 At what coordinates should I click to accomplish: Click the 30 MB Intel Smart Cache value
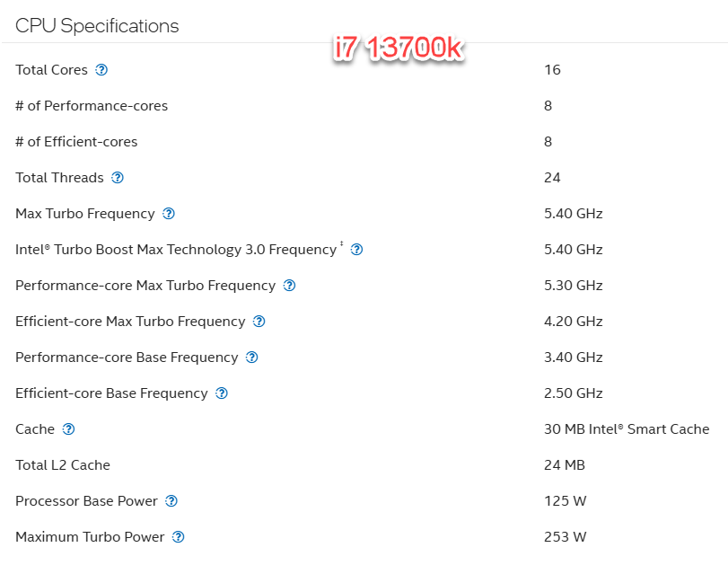pyautogui.click(x=626, y=429)
